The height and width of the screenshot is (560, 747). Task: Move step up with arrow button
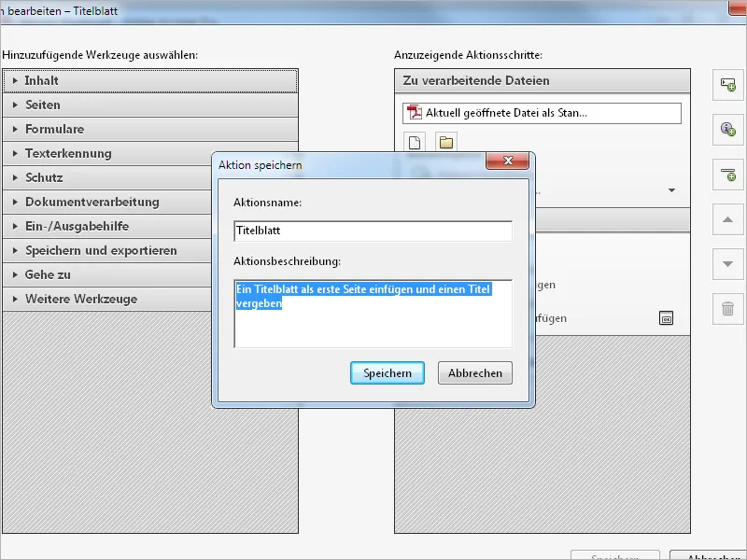click(728, 219)
